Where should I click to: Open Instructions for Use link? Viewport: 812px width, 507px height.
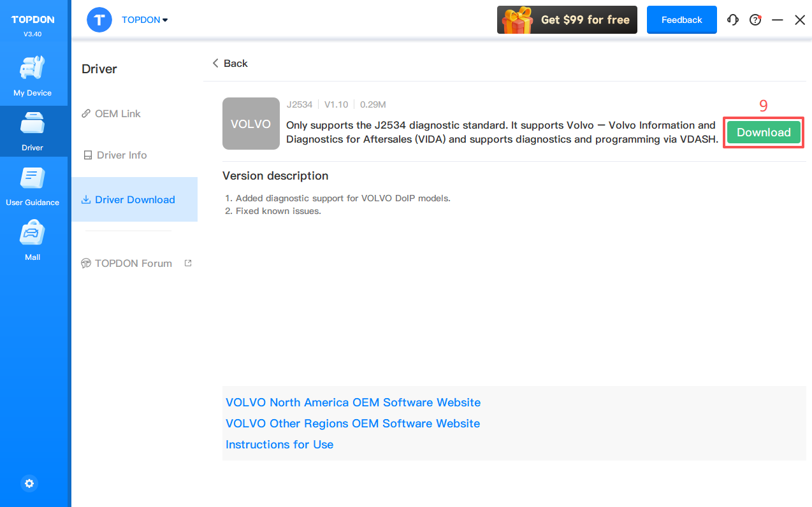(x=279, y=445)
